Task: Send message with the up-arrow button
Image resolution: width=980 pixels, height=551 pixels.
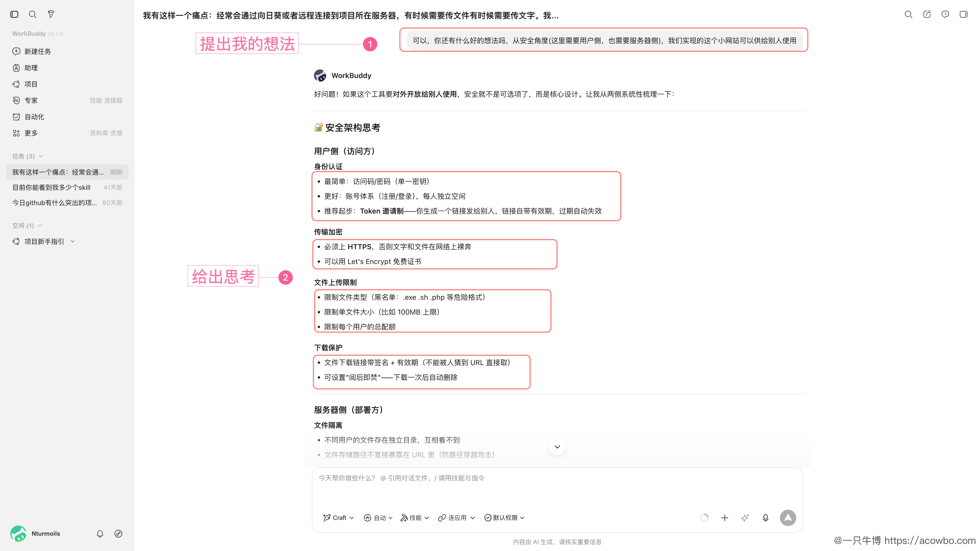Action: pyautogui.click(x=788, y=518)
